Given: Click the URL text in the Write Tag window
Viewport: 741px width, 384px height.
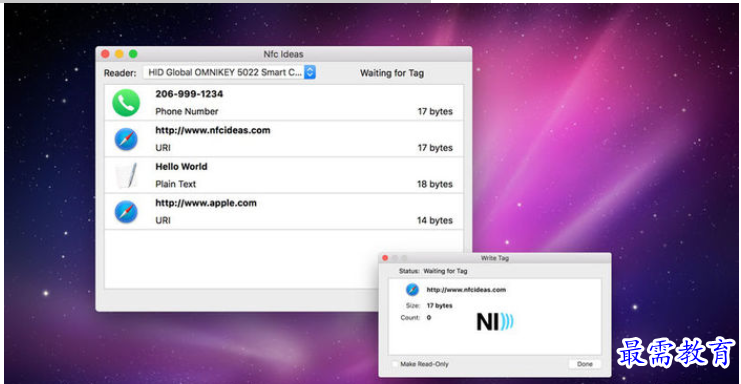Looking at the screenshot, I should pos(466,290).
